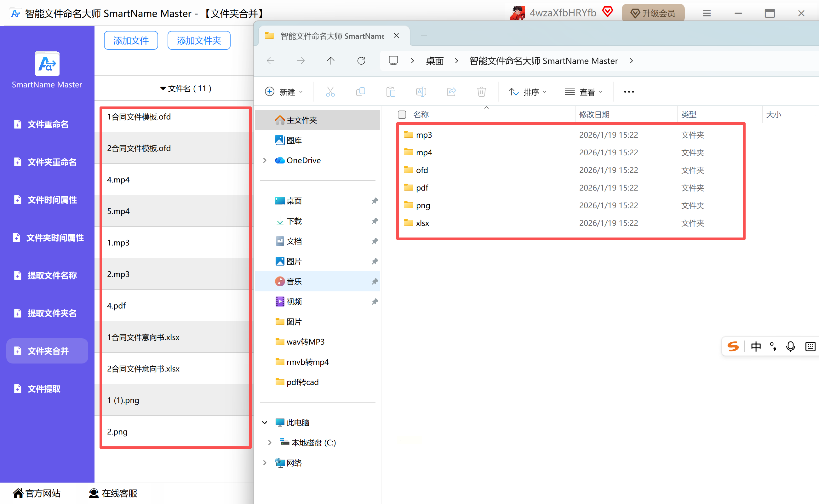Click the Sogou microphone voice input icon

790,346
